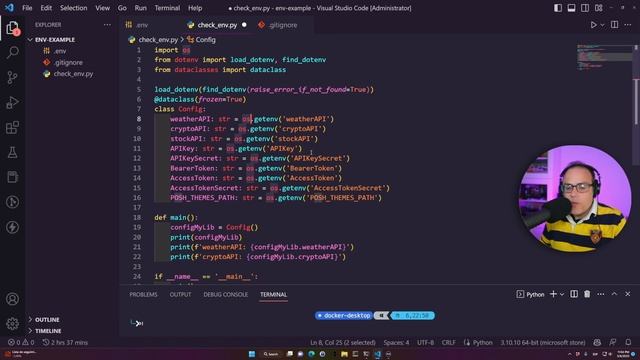Click the errors and warnings status indicator

(21, 342)
